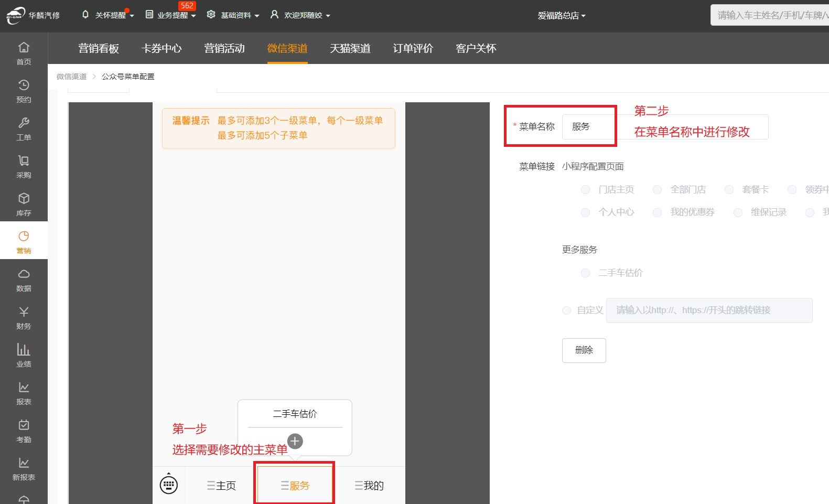Switch to the 客户关怀 tab

pyautogui.click(x=476, y=48)
